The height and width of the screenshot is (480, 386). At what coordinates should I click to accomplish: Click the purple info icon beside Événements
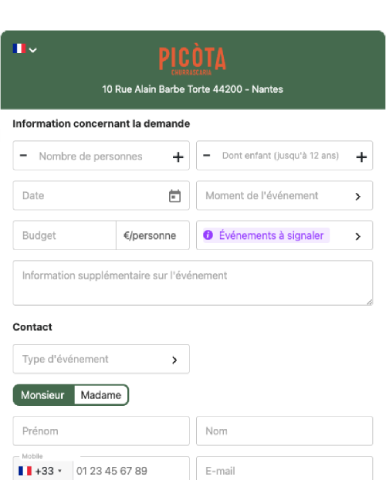[x=208, y=235]
